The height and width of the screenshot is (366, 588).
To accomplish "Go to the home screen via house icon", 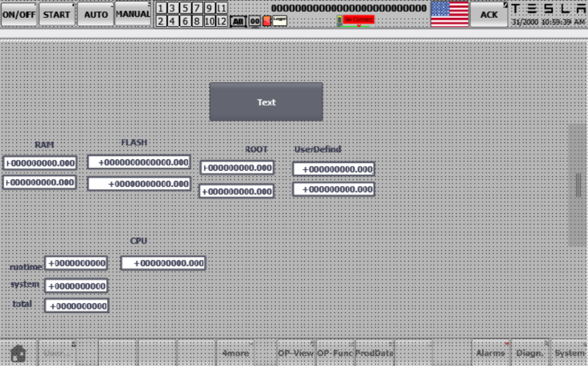I will [x=18, y=353].
